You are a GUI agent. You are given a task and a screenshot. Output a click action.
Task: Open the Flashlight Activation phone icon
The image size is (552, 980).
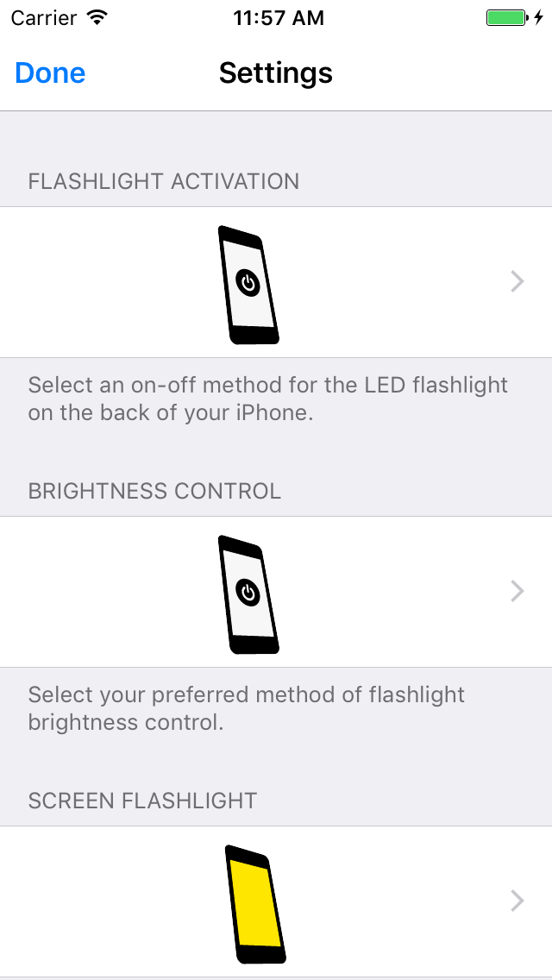pos(249,285)
